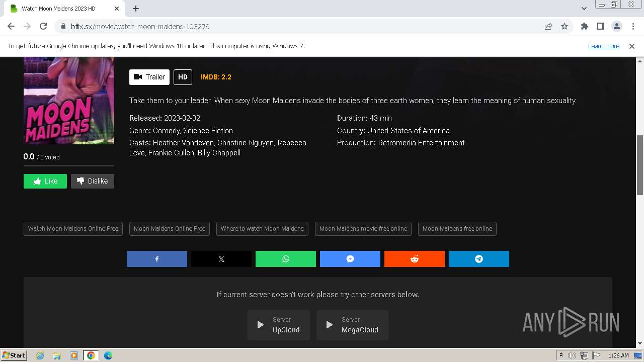Open the Extensions puzzle icon
This screenshot has width=644, height=362.
[x=584, y=26]
